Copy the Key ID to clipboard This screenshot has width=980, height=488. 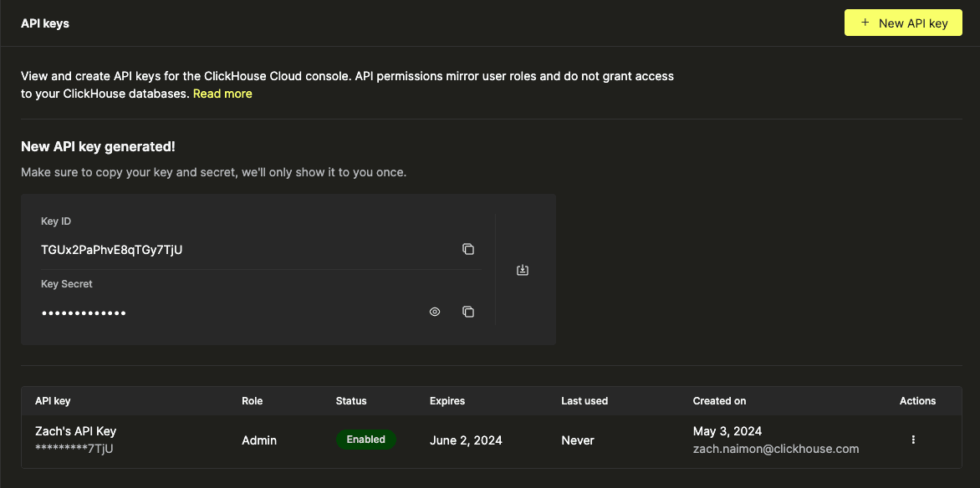468,249
